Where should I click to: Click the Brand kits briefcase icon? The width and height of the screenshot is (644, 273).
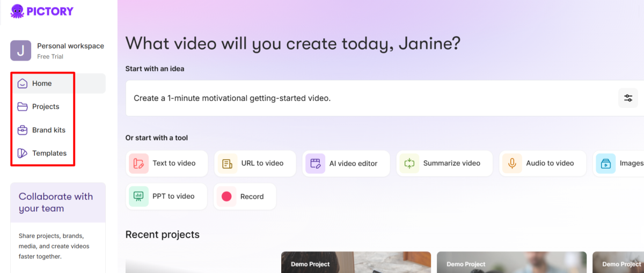23,130
